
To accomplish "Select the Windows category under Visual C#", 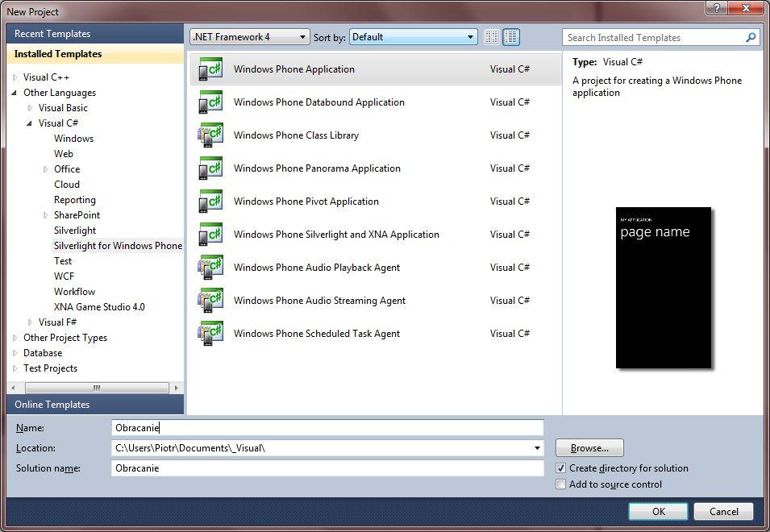I will tap(73, 139).
